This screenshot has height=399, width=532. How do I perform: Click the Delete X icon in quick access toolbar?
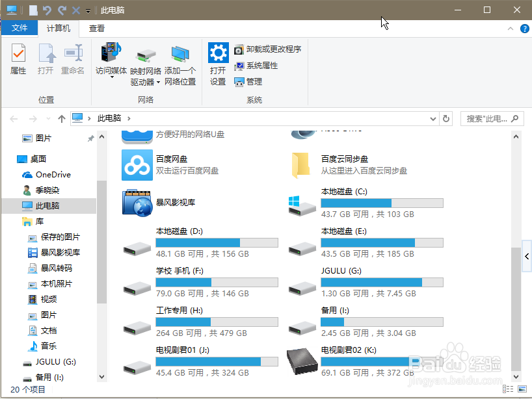76,10
